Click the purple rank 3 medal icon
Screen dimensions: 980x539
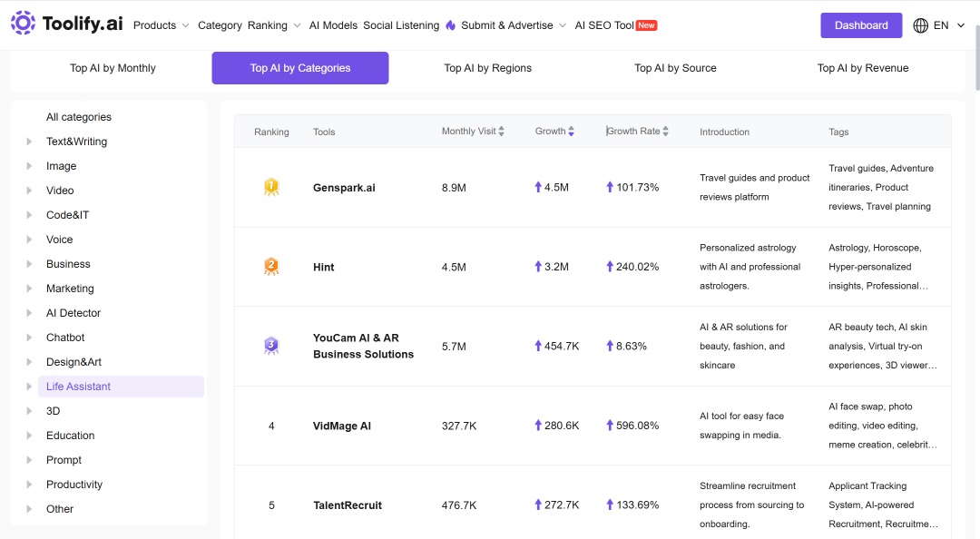tap(271, 346)
